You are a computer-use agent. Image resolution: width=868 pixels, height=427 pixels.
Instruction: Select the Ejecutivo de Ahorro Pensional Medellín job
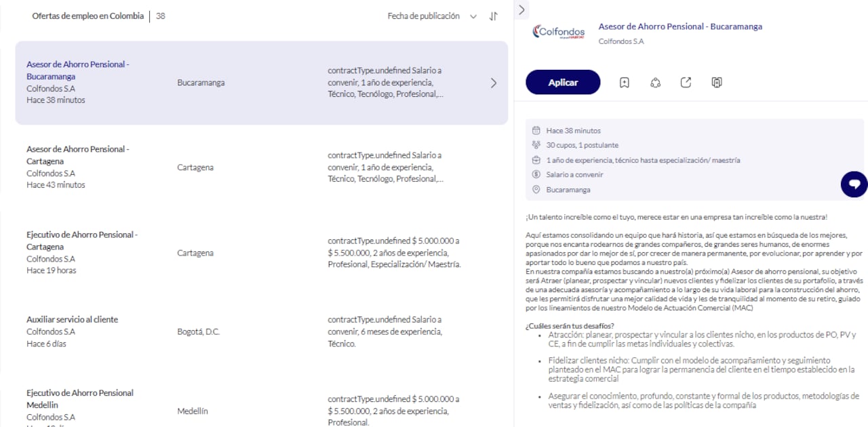click(79, 399)
